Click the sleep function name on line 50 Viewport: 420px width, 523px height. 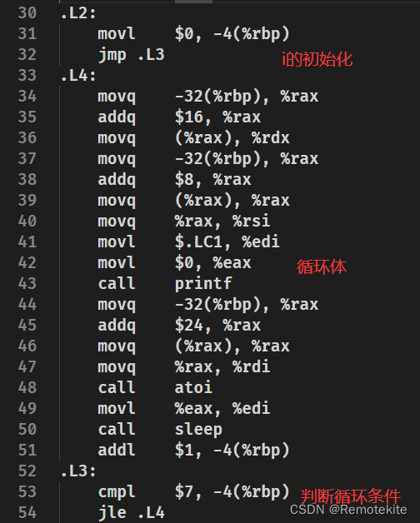198,430
